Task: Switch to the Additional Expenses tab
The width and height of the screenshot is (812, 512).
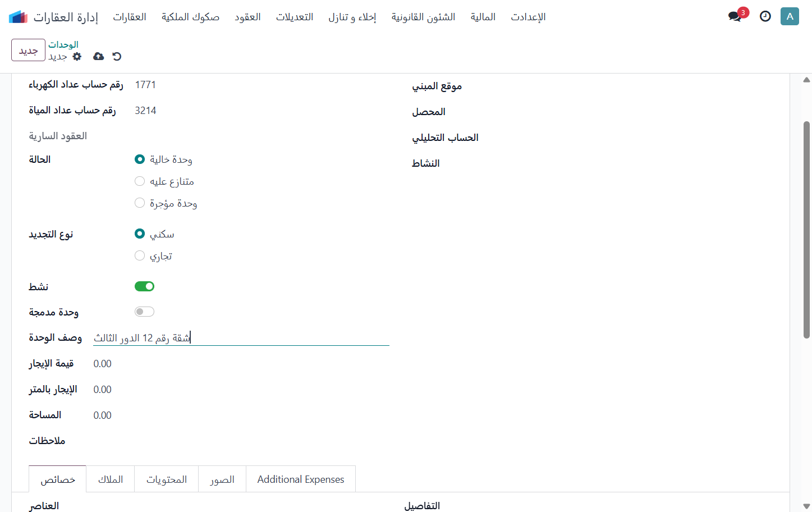Action: pyautogui.click(x=301, y=479)
